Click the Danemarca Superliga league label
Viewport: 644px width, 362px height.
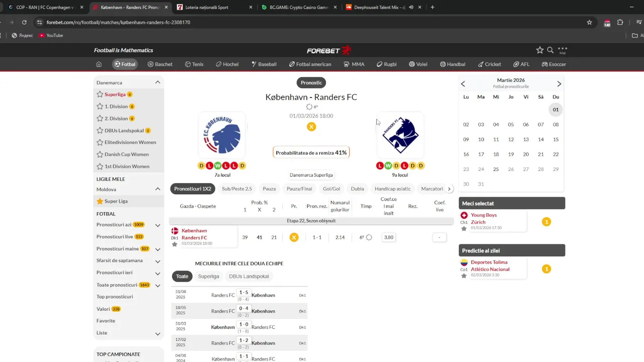[311, 175]
